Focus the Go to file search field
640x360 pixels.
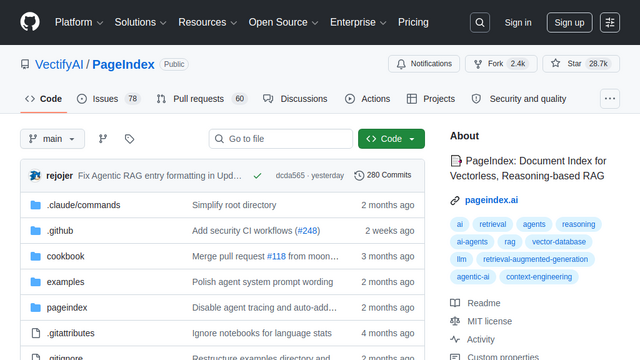click(281, 139)
